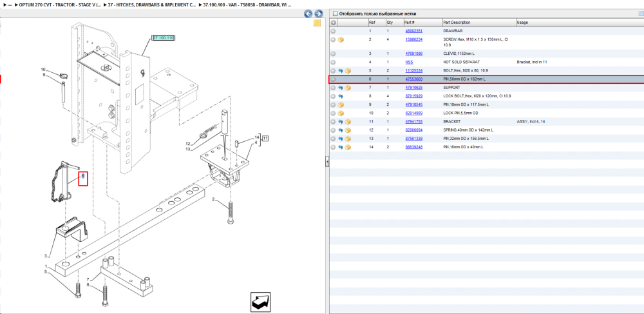Open the OPTUM 270 CVT - TRACTOR breadcrumb

[x=59, y=5]
